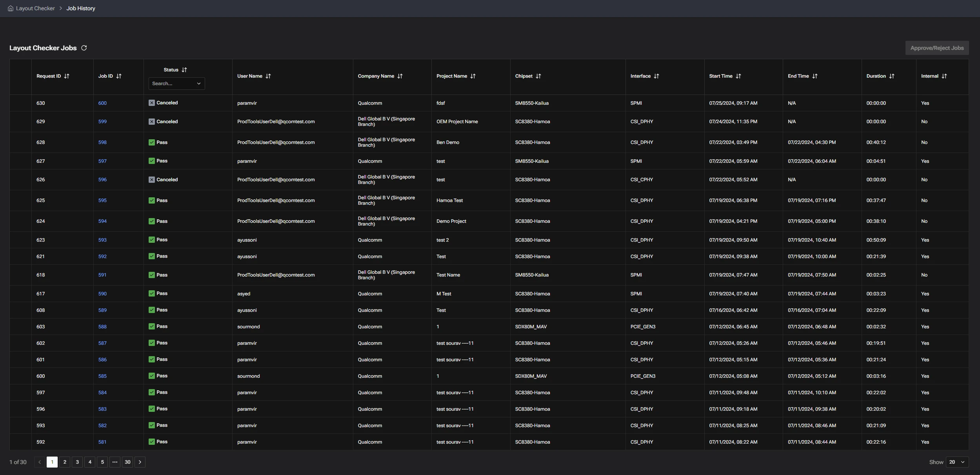Open the Status Search filter dropdown
The height and width of the screenshot is (475, 980).
point(176,84)
